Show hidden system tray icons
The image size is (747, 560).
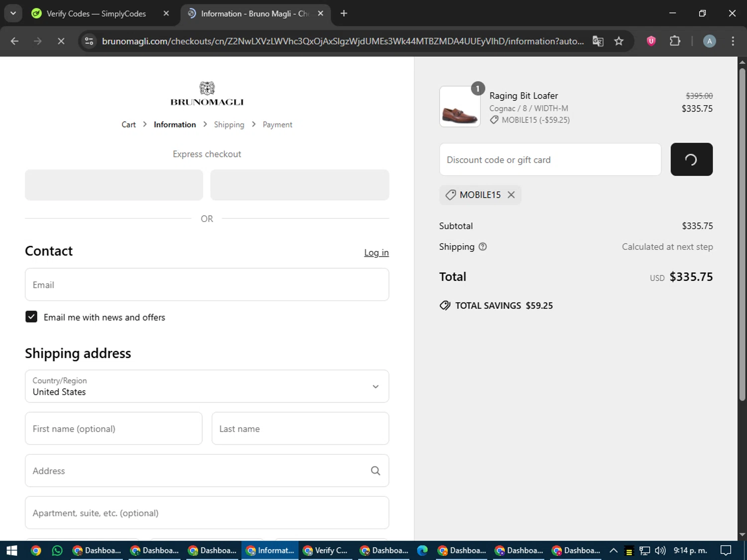click(614, 550)
